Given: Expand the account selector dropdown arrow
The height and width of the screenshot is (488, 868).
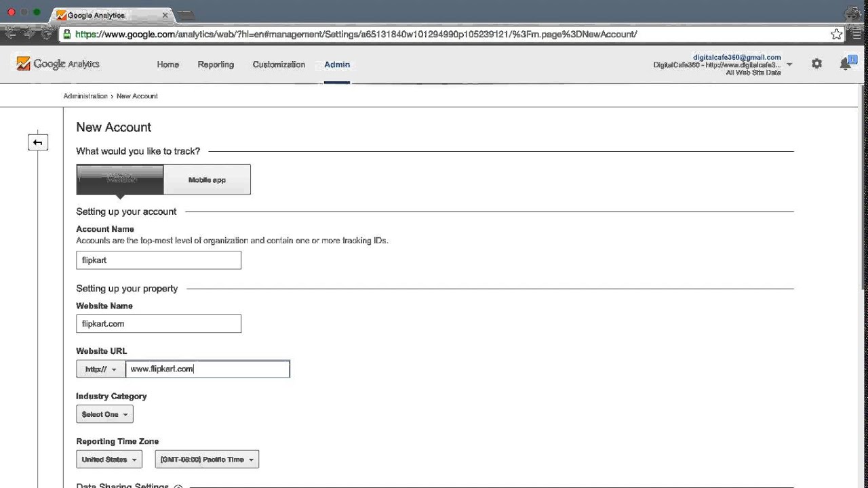Looking at the screenshot, I should click(x=789, y=65).
